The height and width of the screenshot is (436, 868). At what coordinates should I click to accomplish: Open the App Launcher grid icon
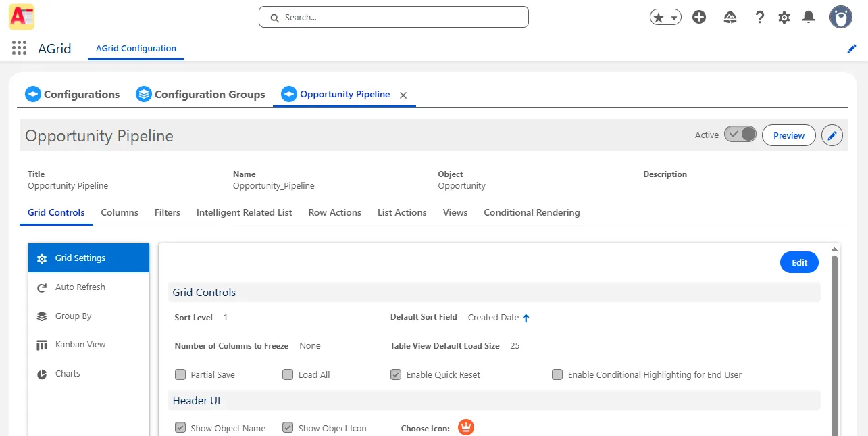tap(19, 48)
